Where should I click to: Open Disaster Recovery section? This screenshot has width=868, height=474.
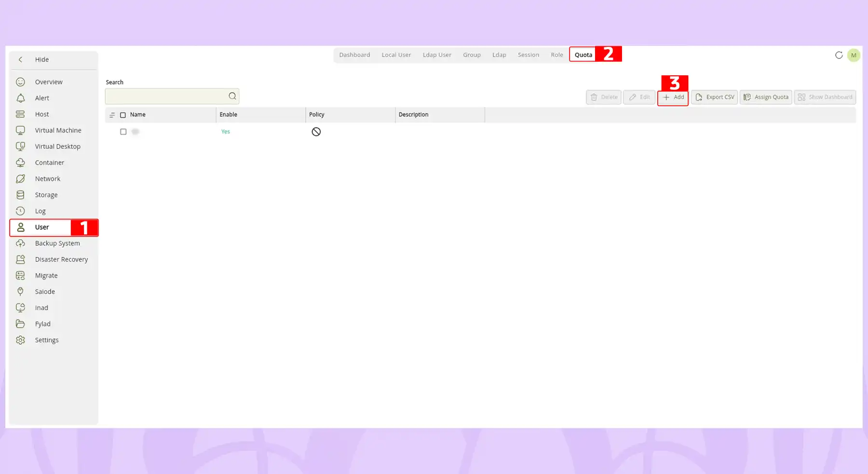click(61, 259)
